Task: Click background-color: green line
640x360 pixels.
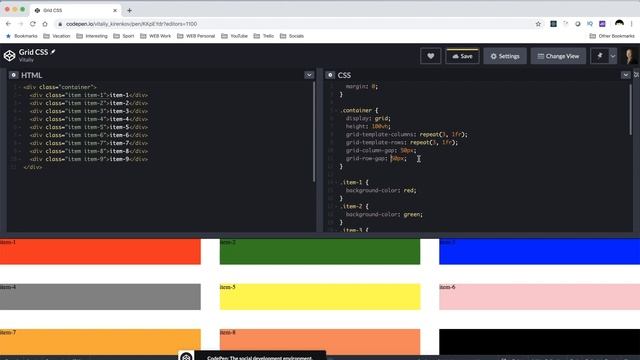Action: point(384,214)
